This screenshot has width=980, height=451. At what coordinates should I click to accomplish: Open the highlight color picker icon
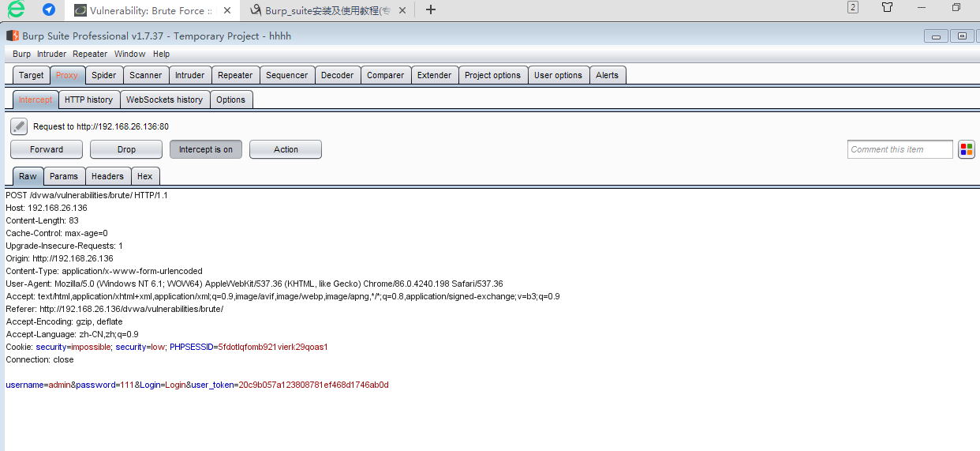[x=967, y=149]
